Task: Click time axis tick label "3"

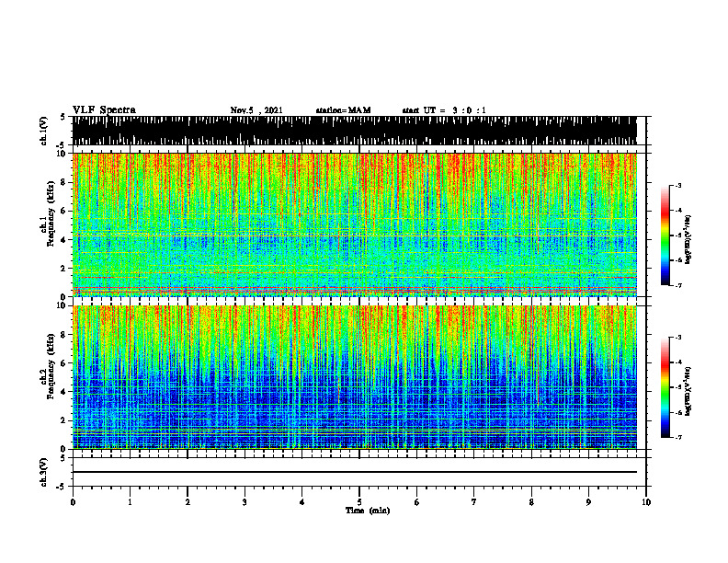Action: click(x=245, y=502)
